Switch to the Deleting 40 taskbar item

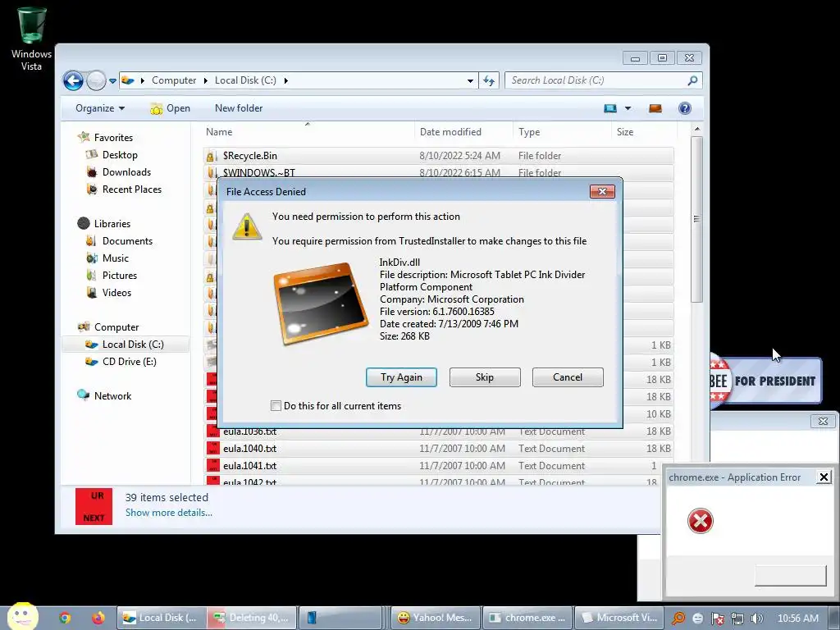click(251, 618)
